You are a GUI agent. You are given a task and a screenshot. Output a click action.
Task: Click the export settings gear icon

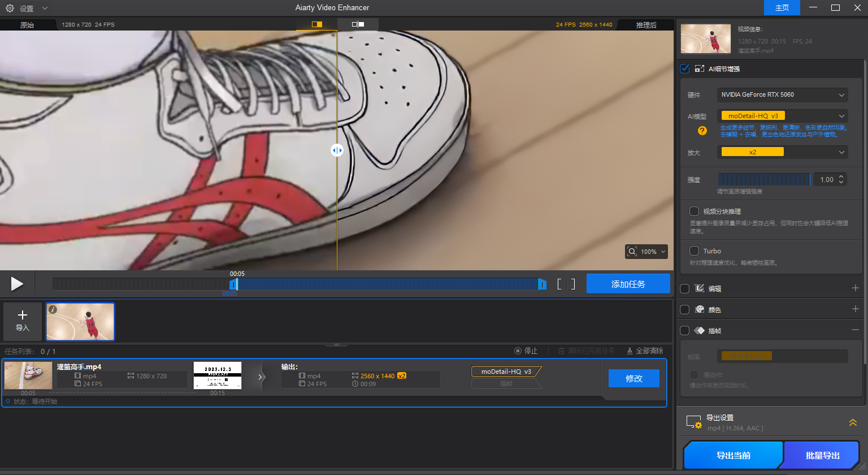(695, 422)
